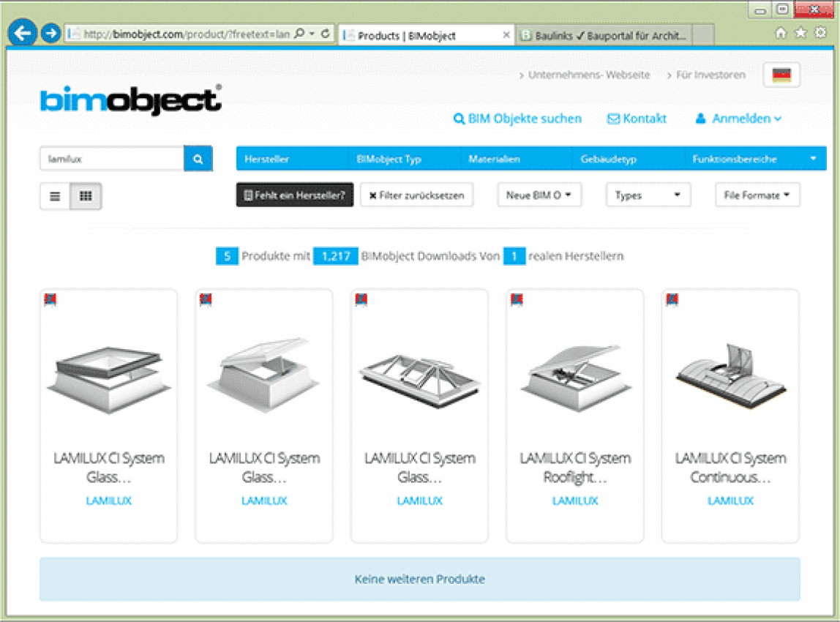840x622 pixels.
Task: Open the address bar dropdown arrow
Action: (312, 33)
